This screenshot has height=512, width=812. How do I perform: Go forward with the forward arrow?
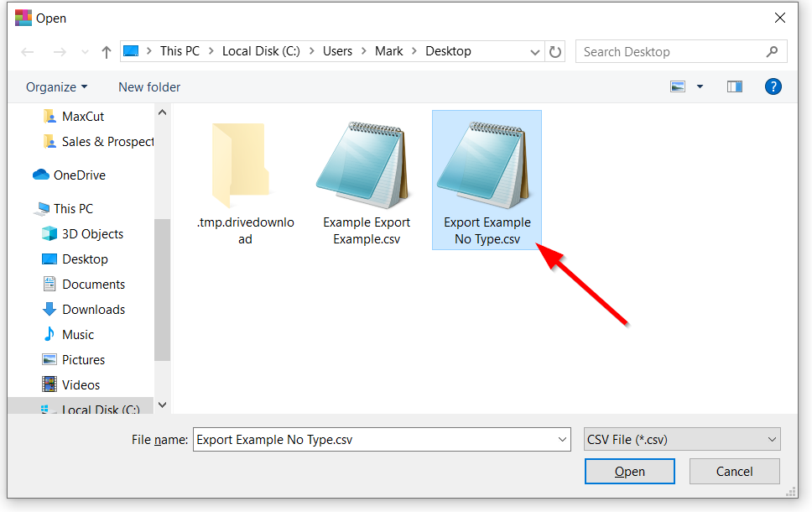point(60,52)
